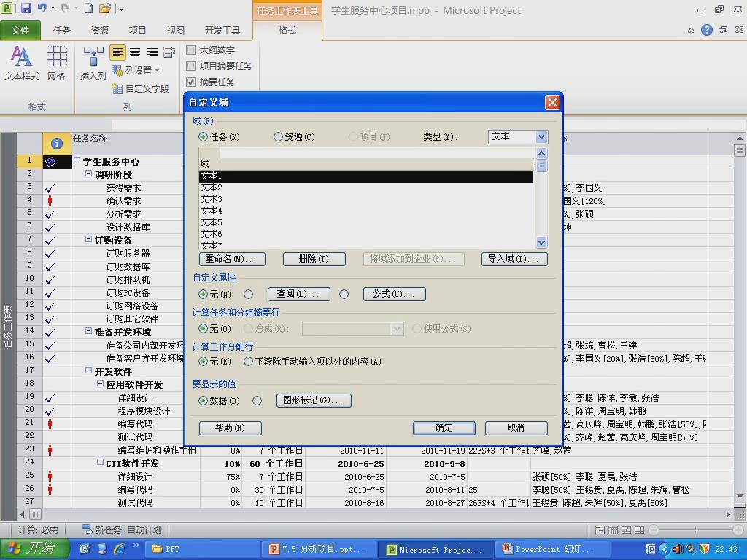The image size is (747, 560).
Task: Click the note icon in row 1
Action: (x=50, y=162)
